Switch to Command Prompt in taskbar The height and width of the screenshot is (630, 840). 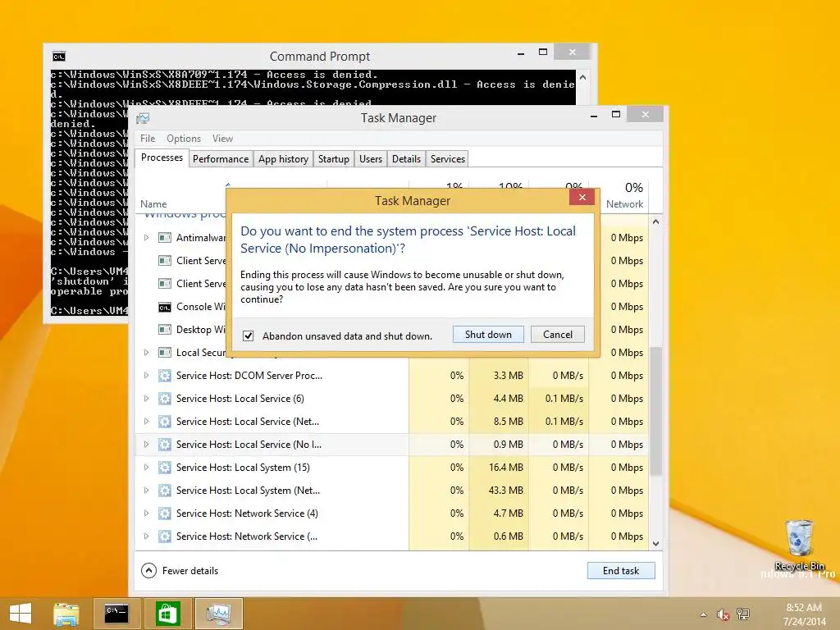116,614
